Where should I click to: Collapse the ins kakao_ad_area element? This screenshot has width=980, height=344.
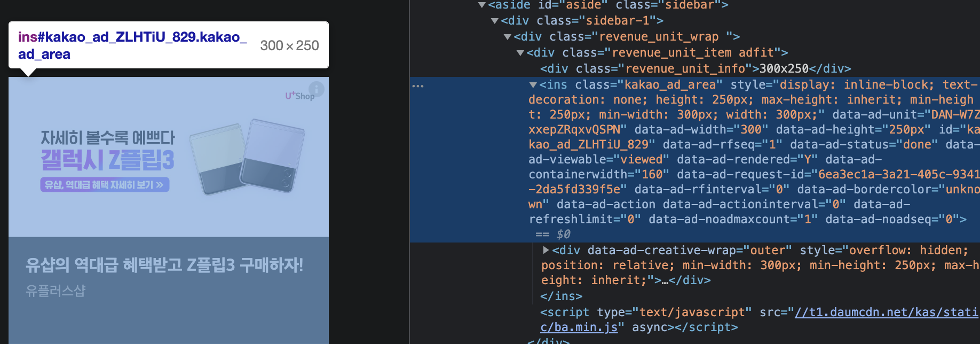(533, 85)
